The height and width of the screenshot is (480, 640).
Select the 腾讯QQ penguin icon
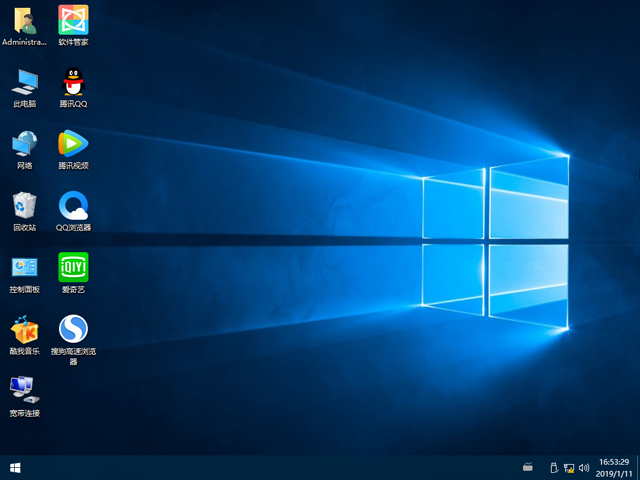pos(73,81)
